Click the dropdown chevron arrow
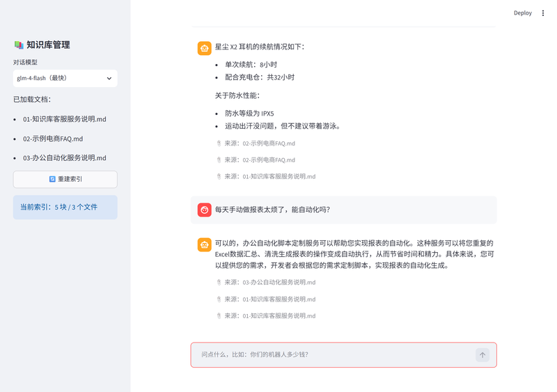The width and height of the screenshot is (557, 392). 109,79
